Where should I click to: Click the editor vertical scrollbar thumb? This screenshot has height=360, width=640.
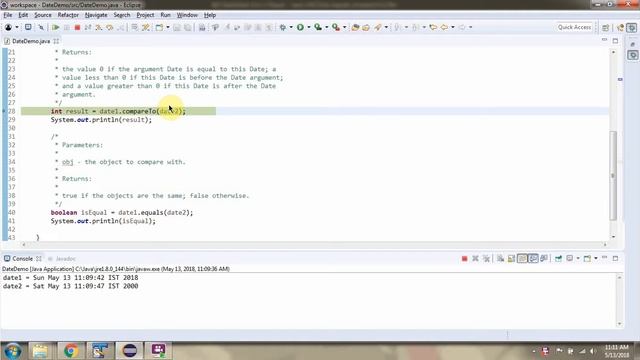613,176
